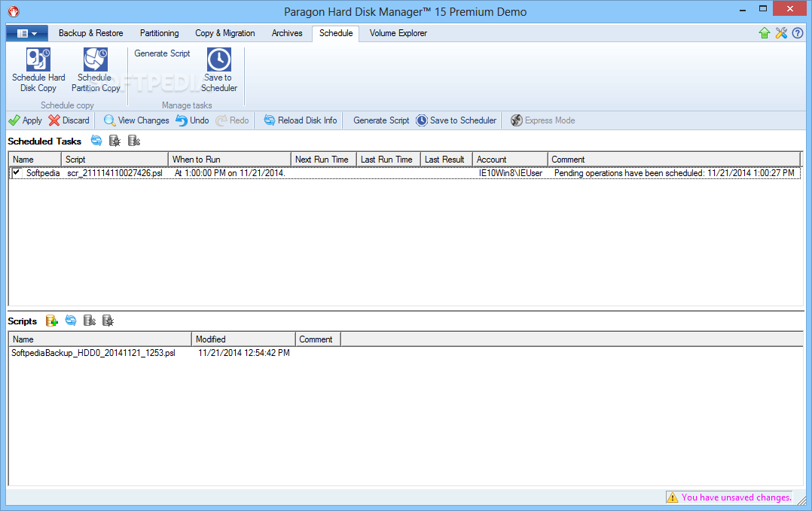Screen dimensions: 812x511
Task: Click the Scripts list Name column header
Action: click(x=100, y=339)
